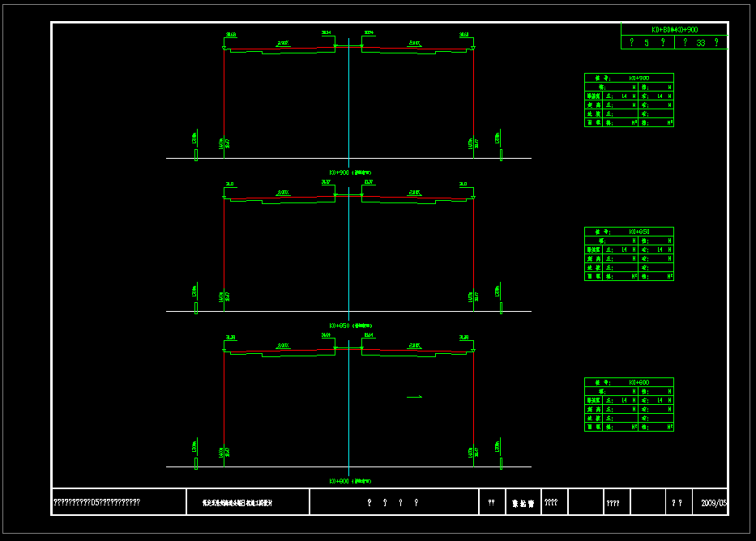
Task: Click the left boundary post marker of top section
Action: tap(196, 154)
